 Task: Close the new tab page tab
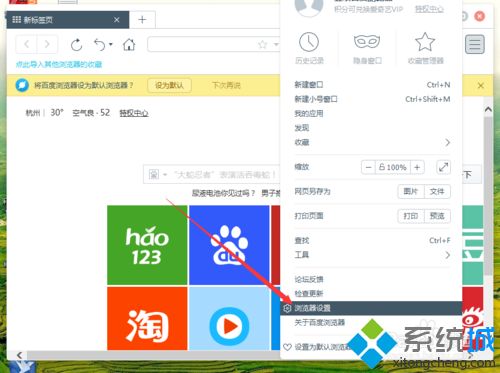pyautogui.click(x=117, y=20)
